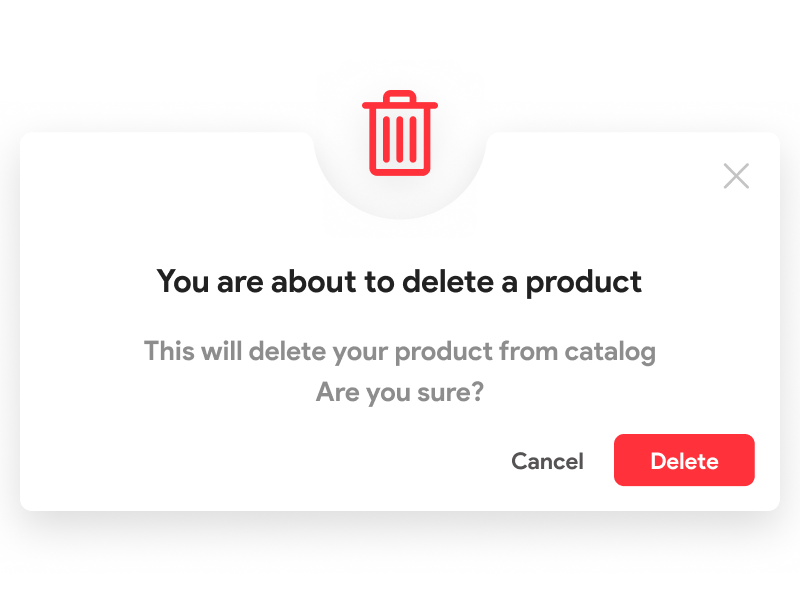800x600 pixels.
Task: Select the trash bin lid at the dialog top
Action: (x=400, y=101)
